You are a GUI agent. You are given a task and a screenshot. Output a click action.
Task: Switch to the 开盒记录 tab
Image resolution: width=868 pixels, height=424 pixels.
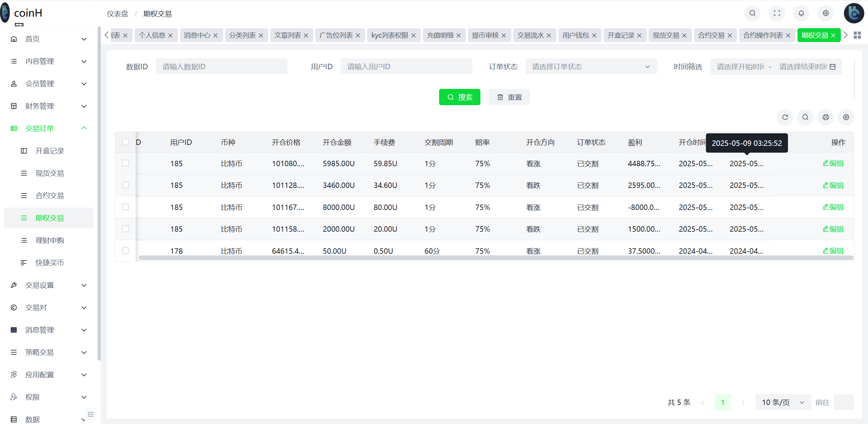click(622, 35)
